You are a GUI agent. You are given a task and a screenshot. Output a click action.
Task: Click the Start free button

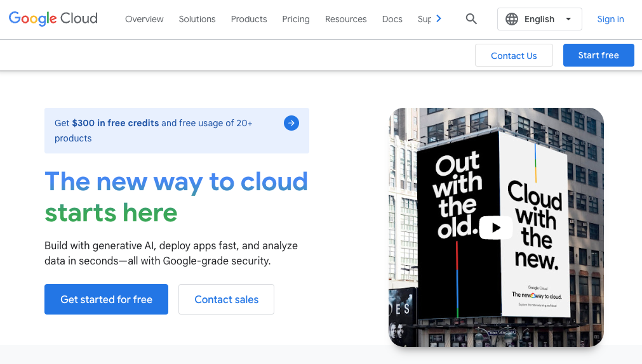599,55
